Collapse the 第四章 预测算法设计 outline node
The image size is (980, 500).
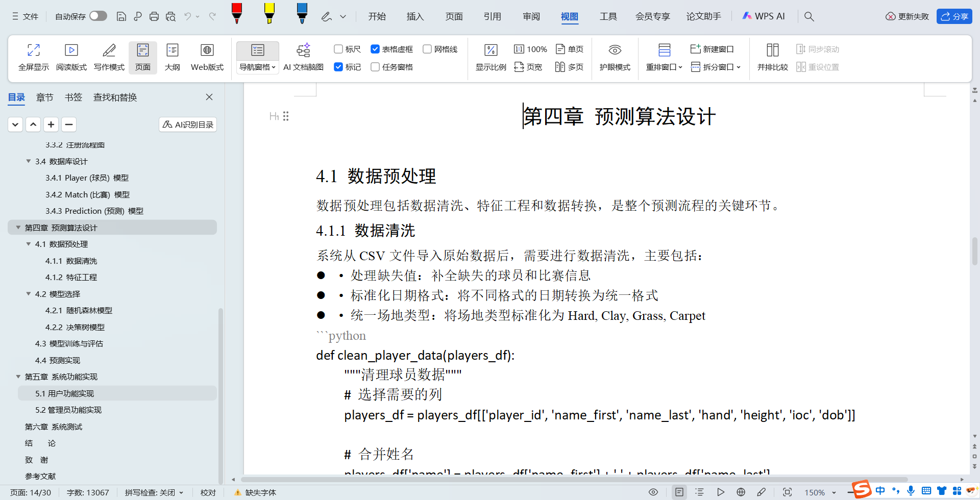(18, 228)
